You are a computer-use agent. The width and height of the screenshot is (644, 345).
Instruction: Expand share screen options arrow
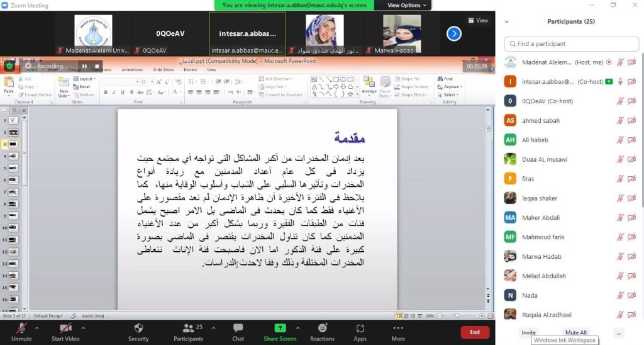297,328
